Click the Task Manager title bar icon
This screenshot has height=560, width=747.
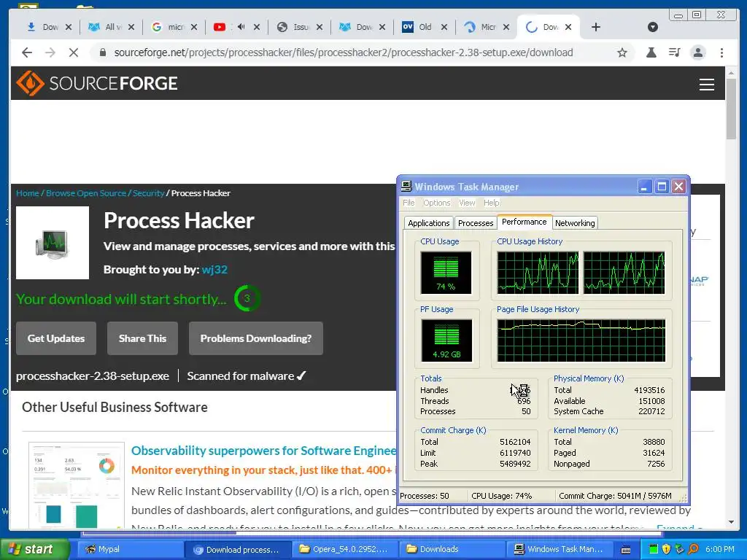406,186
